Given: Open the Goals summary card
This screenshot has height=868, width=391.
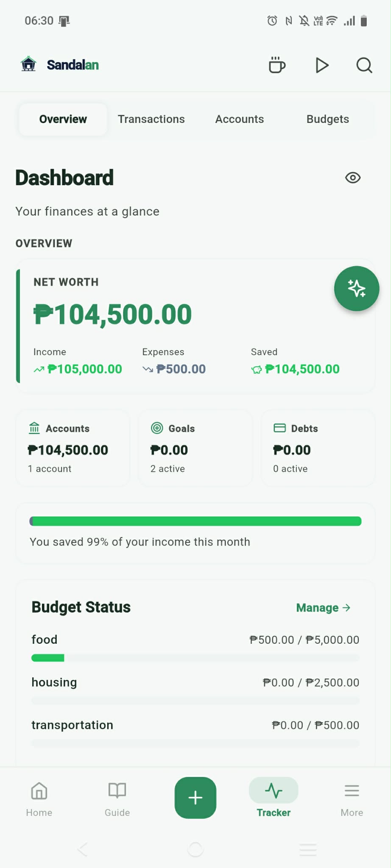Looking at the screenshot, I should [x=195, y=448].
